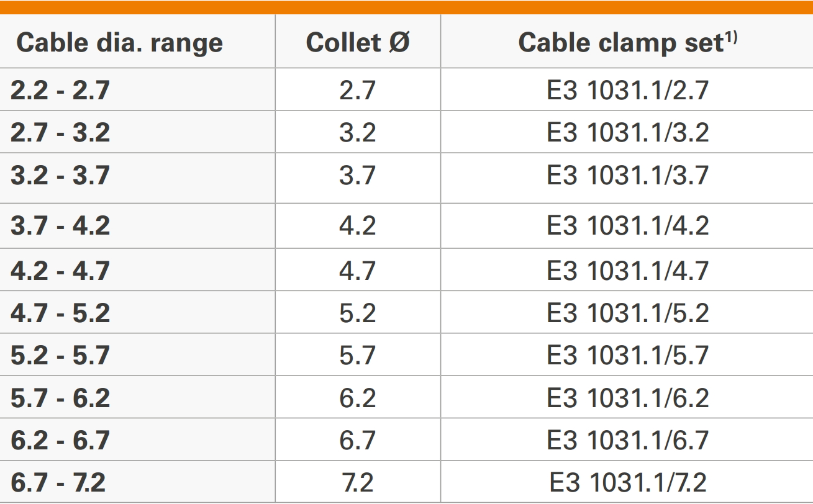Click the 6.2 collet diameter cell
Image resolution: width=813 pixels, height=504 pixels.
coord(358,398)
